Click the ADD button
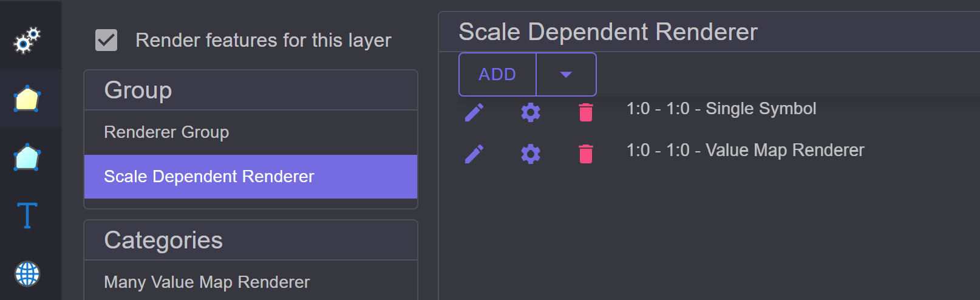980x300 pixels. pos(497,74)
